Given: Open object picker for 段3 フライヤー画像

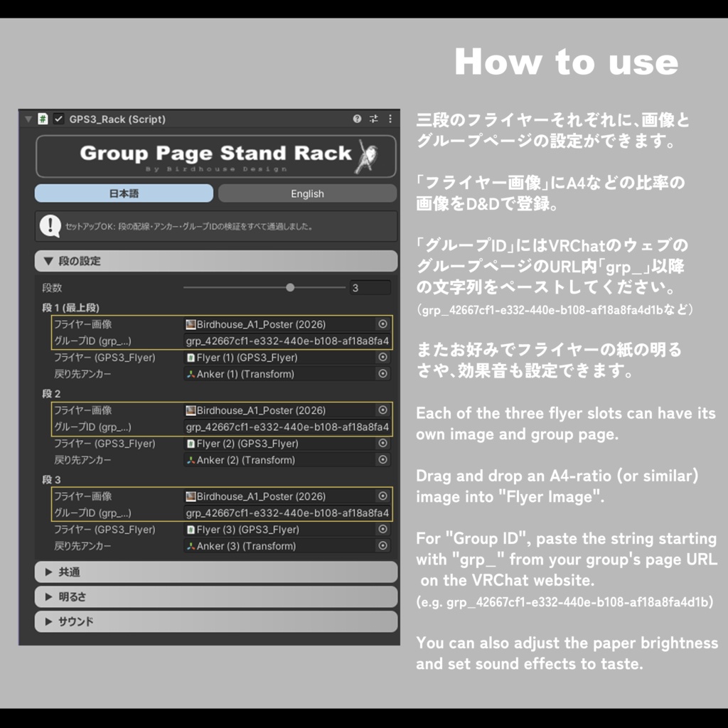Looking at the screenshot, I should point(382,496).
